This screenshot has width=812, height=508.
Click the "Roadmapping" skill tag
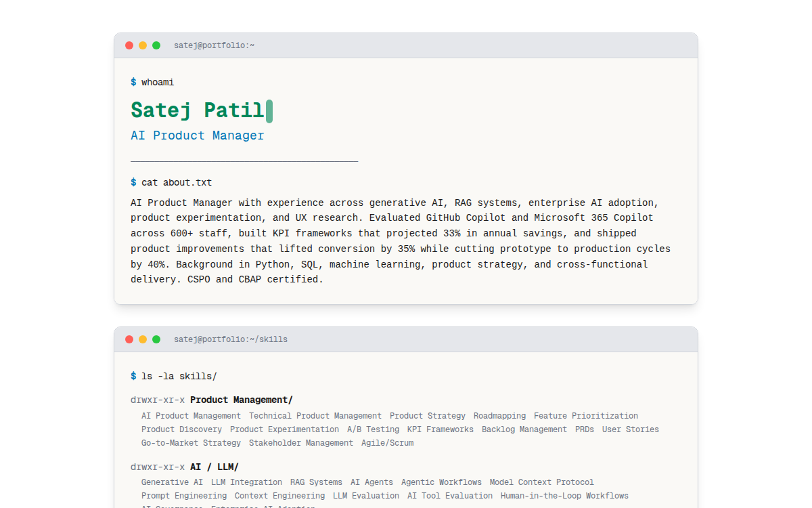[x=499, y=416]
